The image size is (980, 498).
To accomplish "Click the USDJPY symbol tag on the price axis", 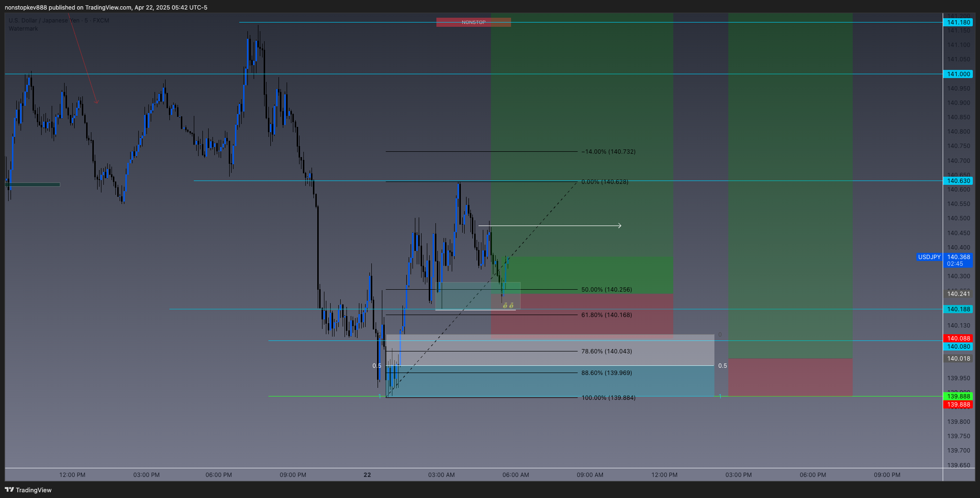I will click(929, 257).
